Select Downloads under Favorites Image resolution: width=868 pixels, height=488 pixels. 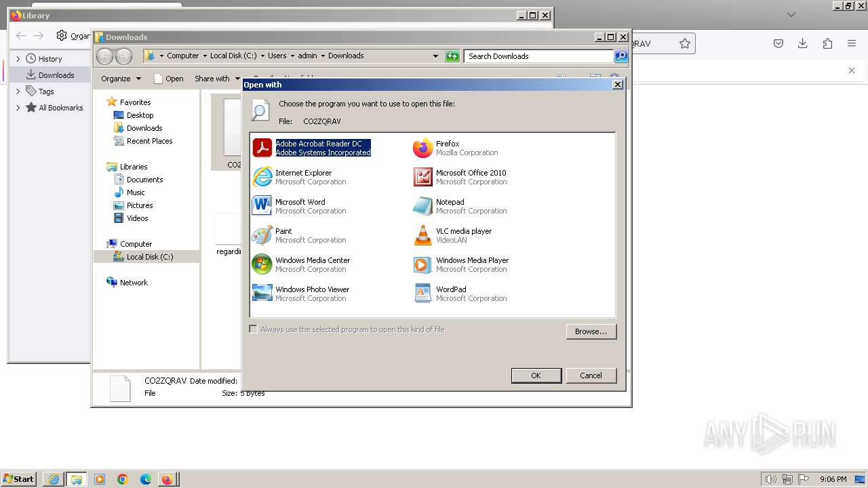(x=144, y=128)
